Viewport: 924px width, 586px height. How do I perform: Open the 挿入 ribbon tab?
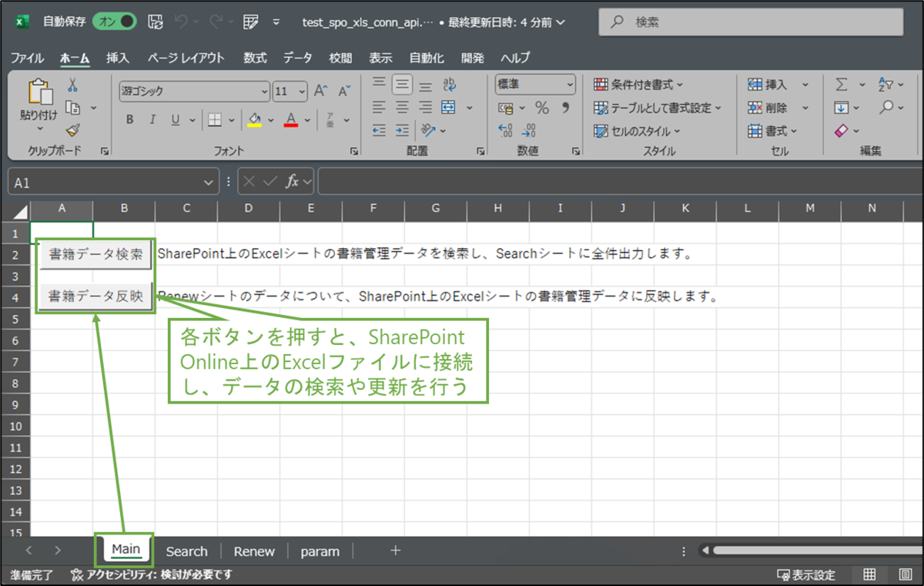(x=118, y=58)
